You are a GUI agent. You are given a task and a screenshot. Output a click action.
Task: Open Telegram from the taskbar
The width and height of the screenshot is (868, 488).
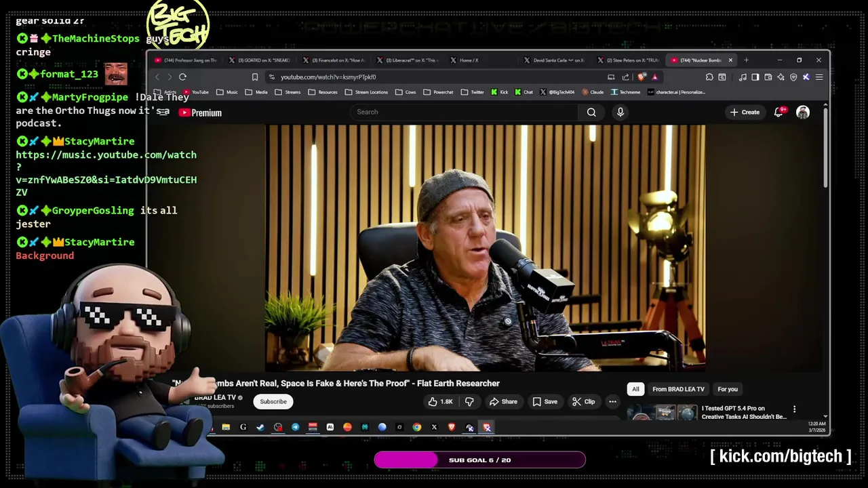pyautogui.click(x=296, y=427)
